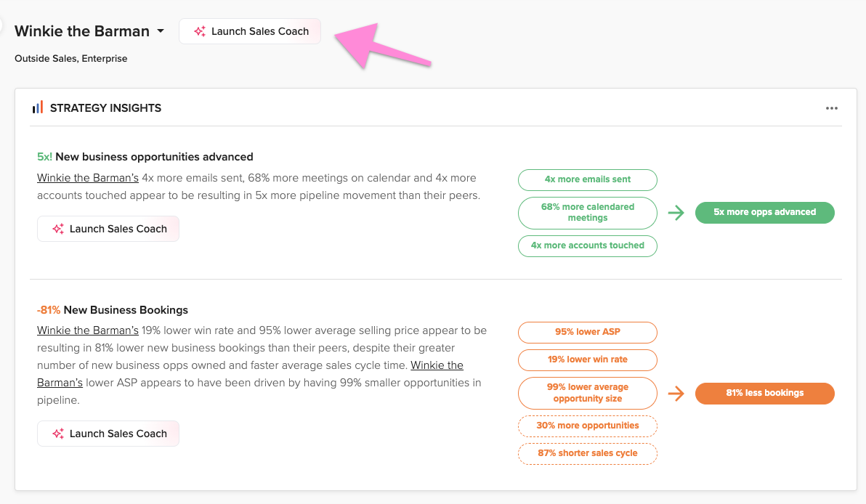Screen dimensions: 866x504
Task: Click the orange 81% less bookings badge
Action: [764, 393]
